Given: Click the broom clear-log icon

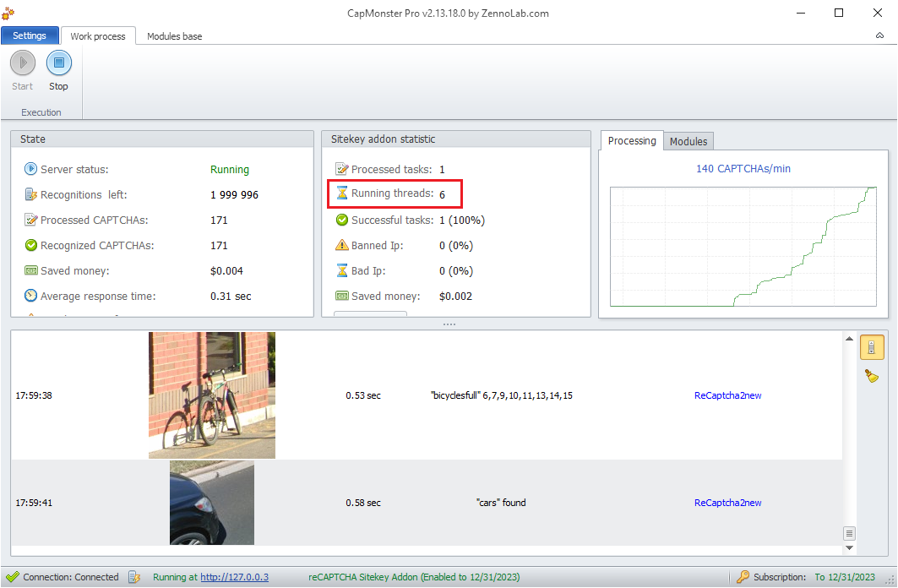Looking at the screenshot, I should (872, 376).
